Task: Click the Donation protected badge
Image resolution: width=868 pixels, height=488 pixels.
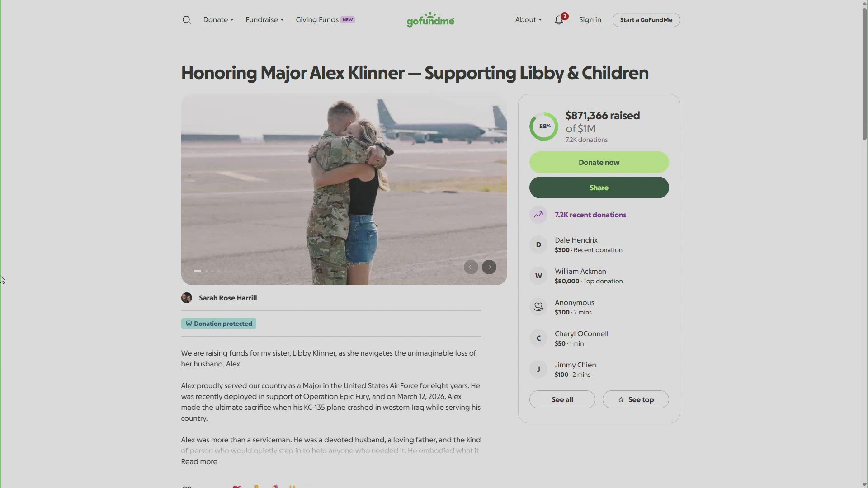Action: [219, 324]
